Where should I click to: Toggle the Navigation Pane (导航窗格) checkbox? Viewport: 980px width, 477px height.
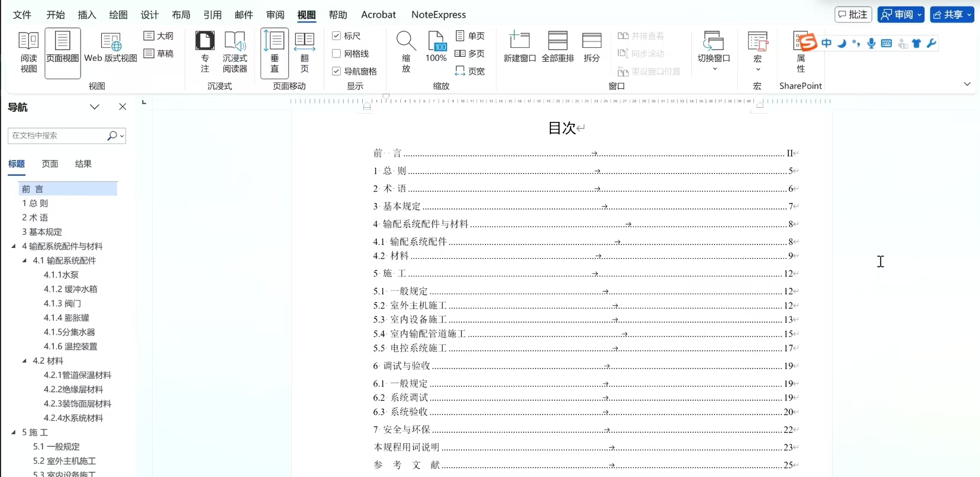[x=337, y=72]
